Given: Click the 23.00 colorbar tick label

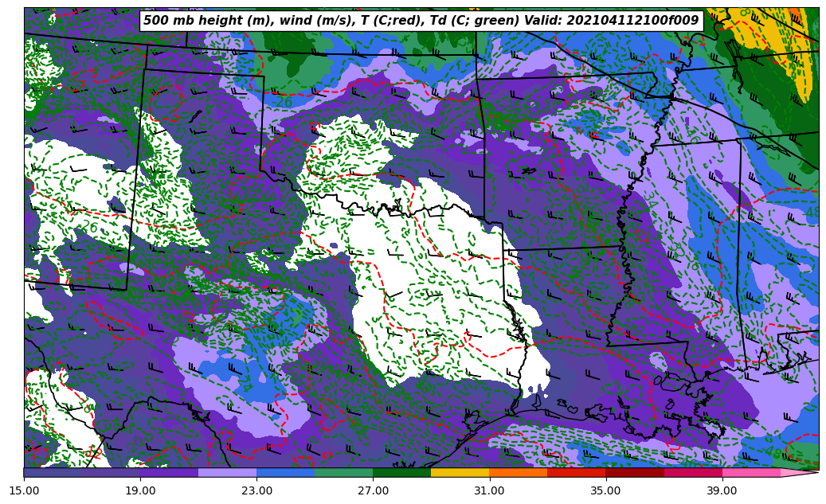Looking at the screenshot, I should pos(256,490).
